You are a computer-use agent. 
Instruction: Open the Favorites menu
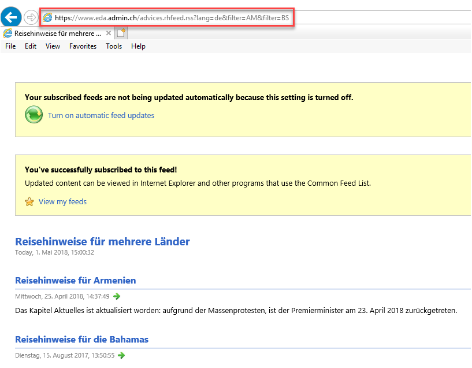click(83, 46)
